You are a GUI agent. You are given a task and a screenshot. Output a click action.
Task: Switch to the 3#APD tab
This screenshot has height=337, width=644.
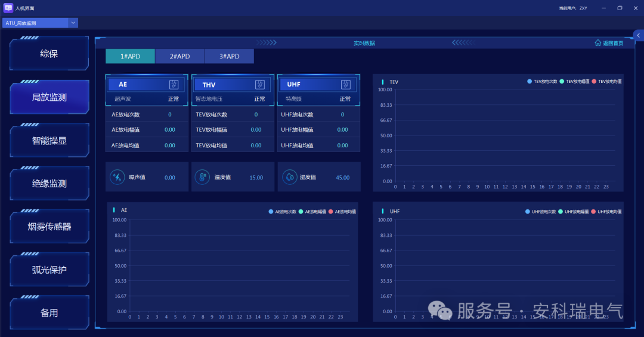(x=229, y=56)
